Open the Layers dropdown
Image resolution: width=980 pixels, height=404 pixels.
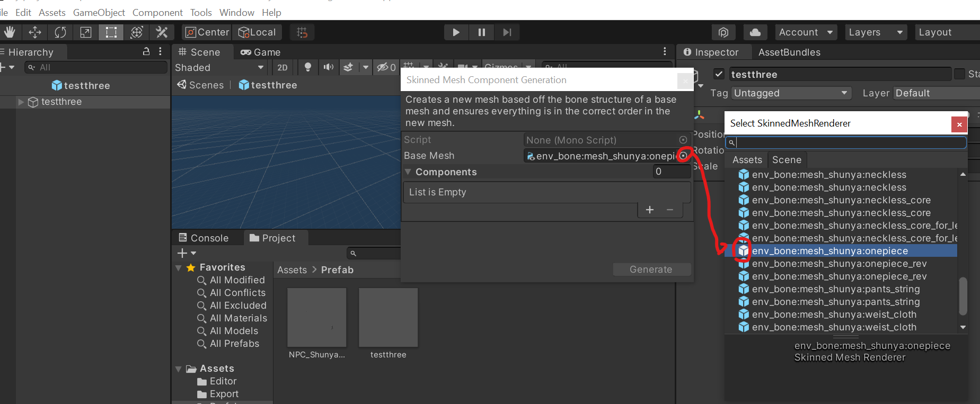(x=876, y=32)
